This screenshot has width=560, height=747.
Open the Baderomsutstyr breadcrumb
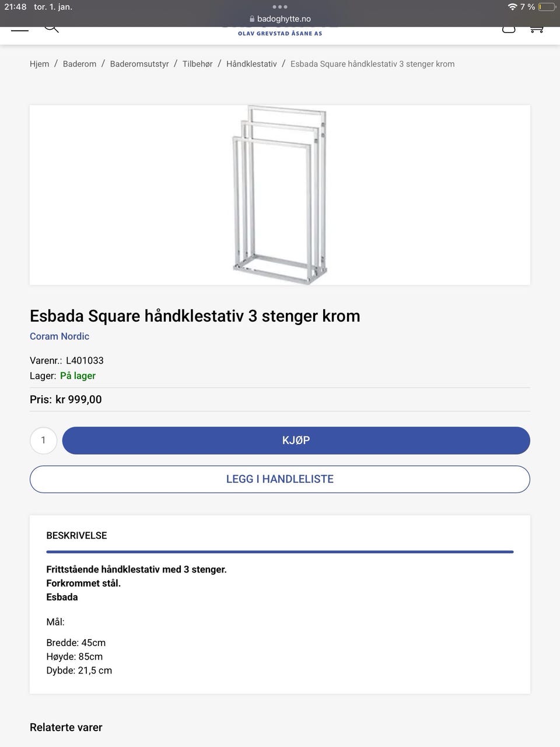[x=139, y=64]
